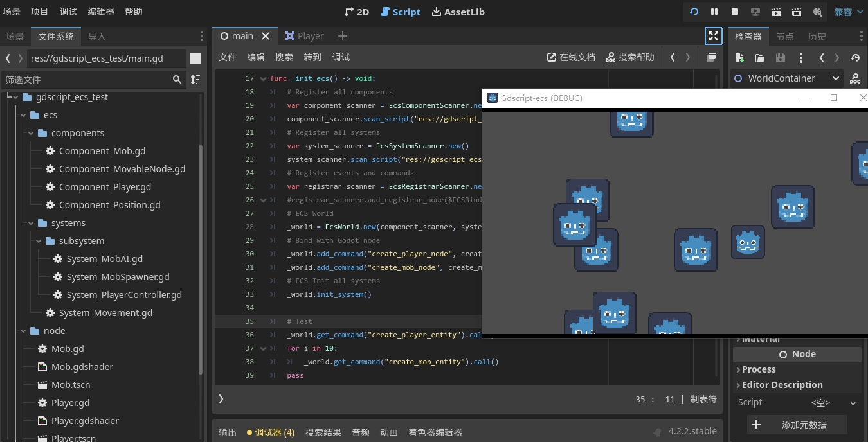Toggle FileSystem split view mode square
This screenshot has height=442, width=868.
(x=195, y=58)
